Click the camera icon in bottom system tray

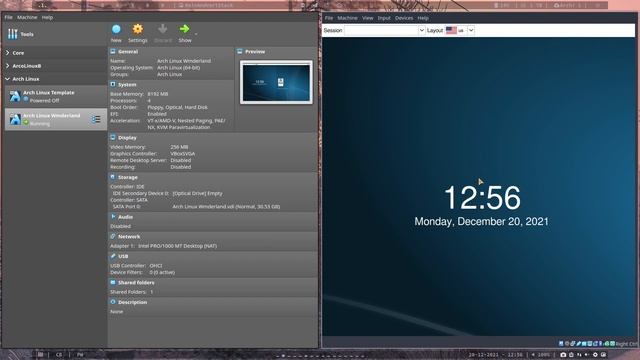(563, 355)
